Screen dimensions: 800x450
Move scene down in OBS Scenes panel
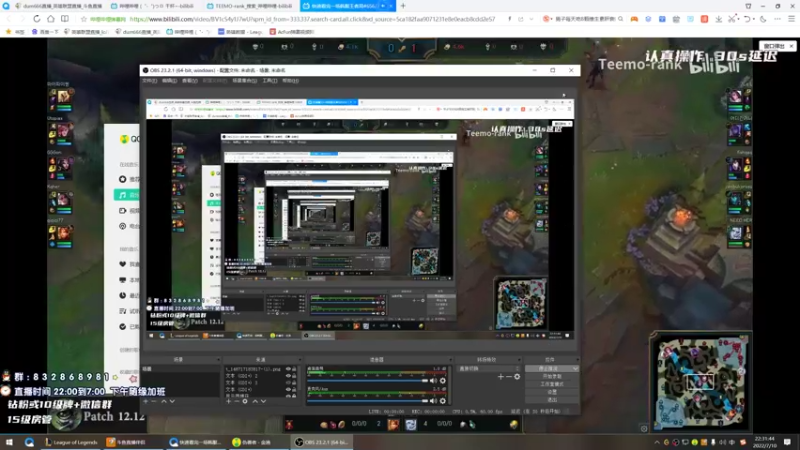172,401
